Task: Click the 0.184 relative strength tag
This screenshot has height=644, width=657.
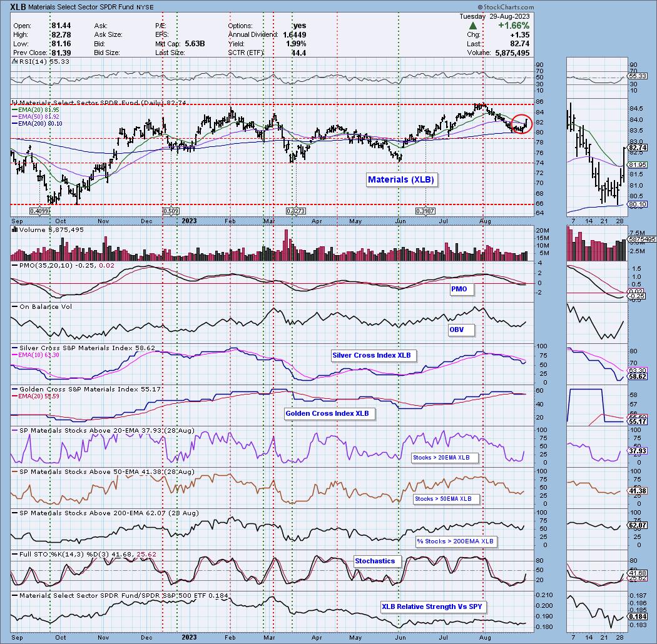Action: 638,616
